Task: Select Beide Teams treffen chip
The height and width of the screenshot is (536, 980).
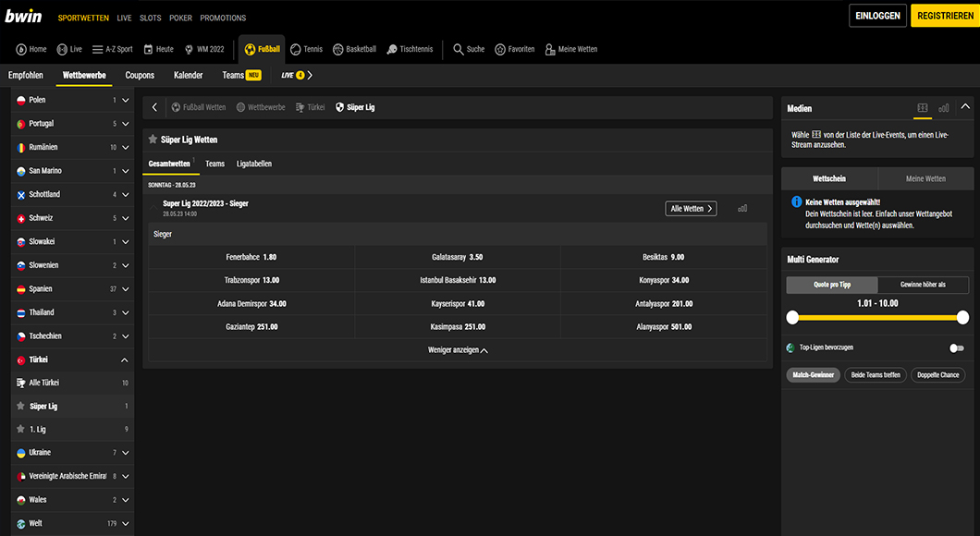Action: coord(876,375)
